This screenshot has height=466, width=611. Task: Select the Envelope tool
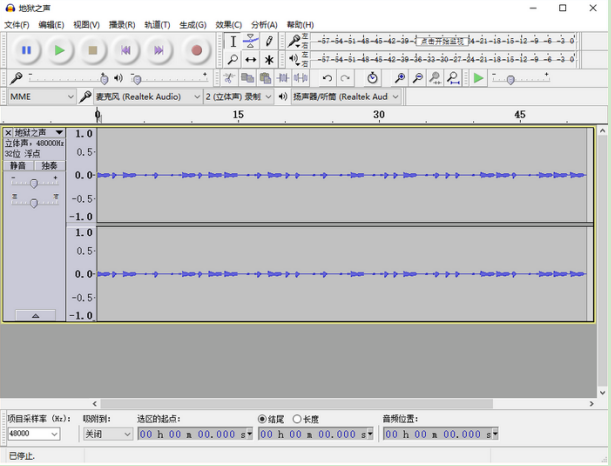[x=251, y=41]
